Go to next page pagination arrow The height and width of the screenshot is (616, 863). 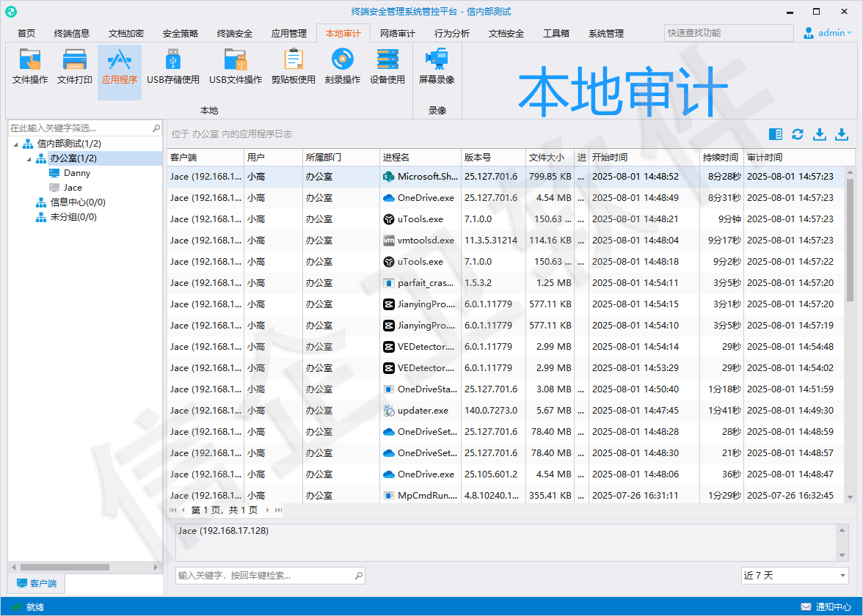click(267, 510)
